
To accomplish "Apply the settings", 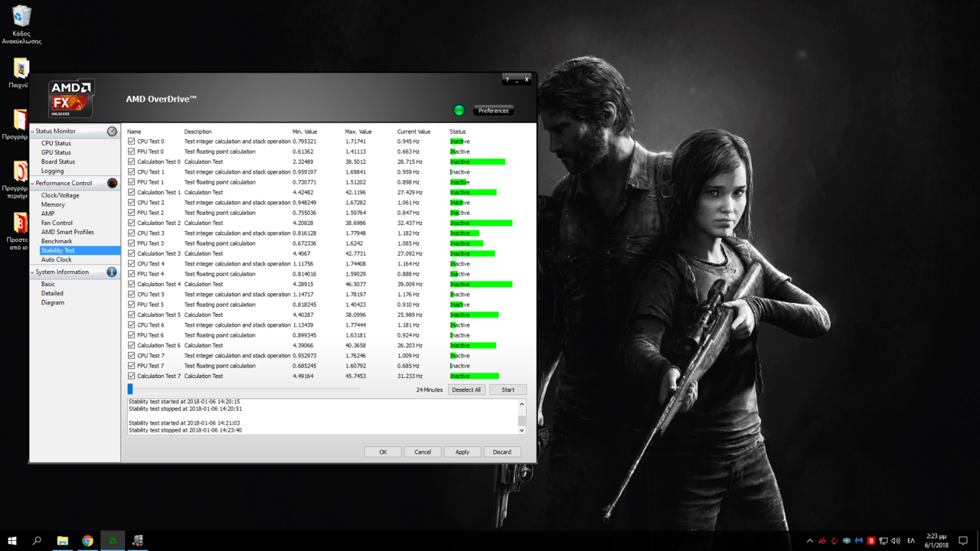I will pyautogui.click(x=462, y=452).
